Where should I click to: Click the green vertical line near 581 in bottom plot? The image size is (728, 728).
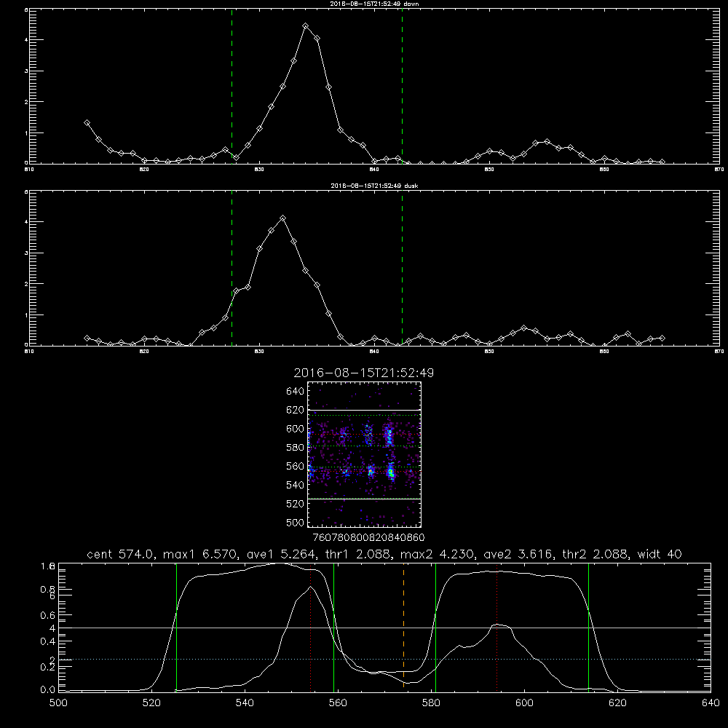(x=435, y=627)
